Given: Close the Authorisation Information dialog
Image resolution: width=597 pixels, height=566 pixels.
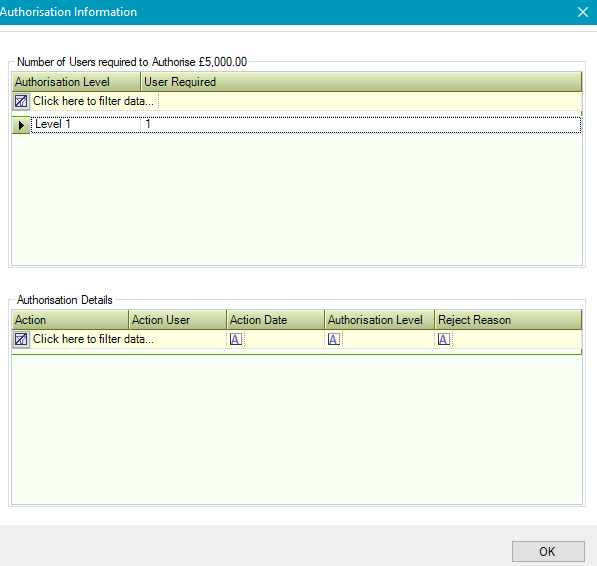Looking at the screenshot, I should click(x=583, y=12).
